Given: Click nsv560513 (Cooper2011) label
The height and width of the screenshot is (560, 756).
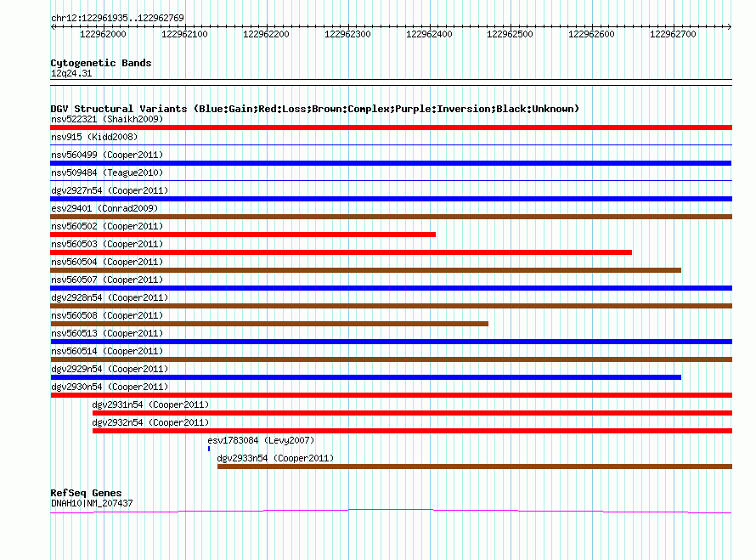Looking at the screenshot, I should 107,333.
